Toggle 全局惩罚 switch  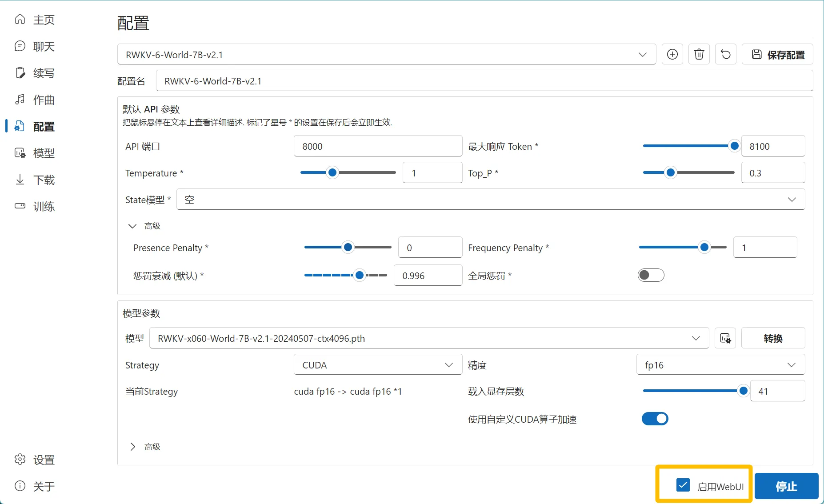coord(651,275)
